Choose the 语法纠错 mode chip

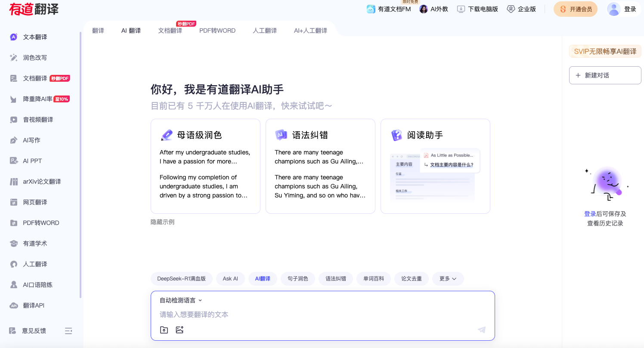click(336, 279)
